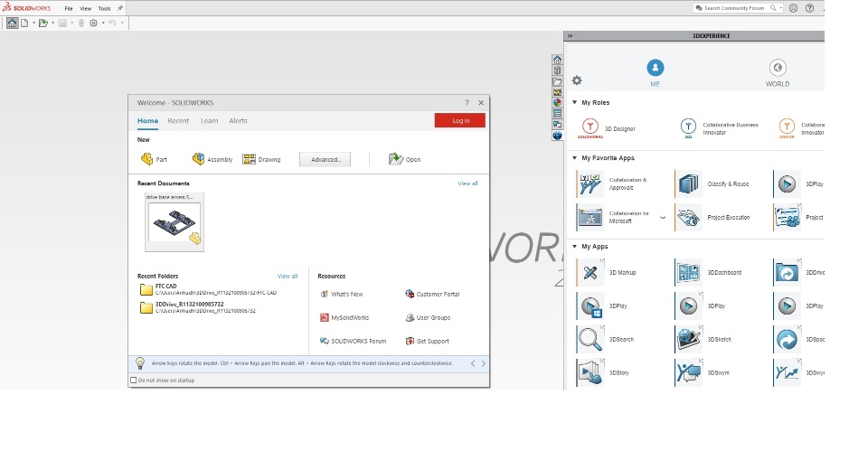Open the search box dropdown arrow
The image size is (868, 470).
780,8
